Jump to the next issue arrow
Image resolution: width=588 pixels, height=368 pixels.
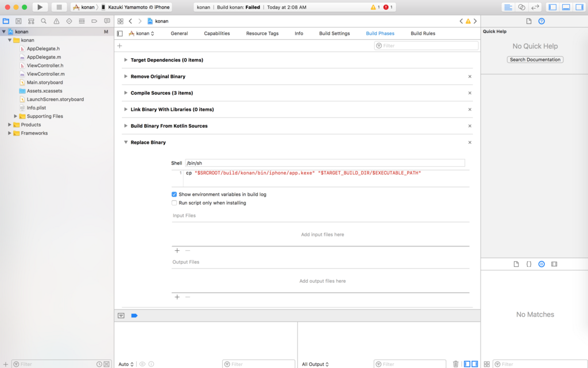pyautogui.click(x=475, y=21)
